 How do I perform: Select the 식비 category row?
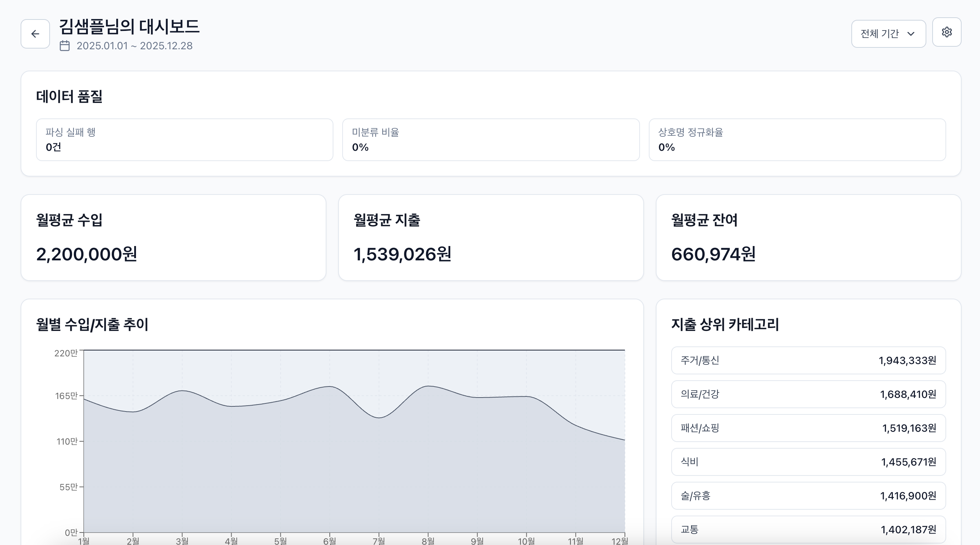808,462
